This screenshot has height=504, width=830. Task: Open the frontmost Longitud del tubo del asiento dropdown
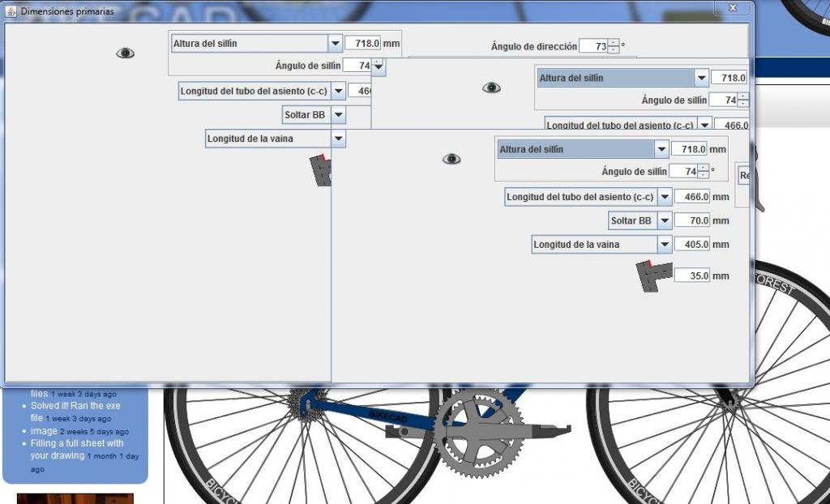click(664, 197)
